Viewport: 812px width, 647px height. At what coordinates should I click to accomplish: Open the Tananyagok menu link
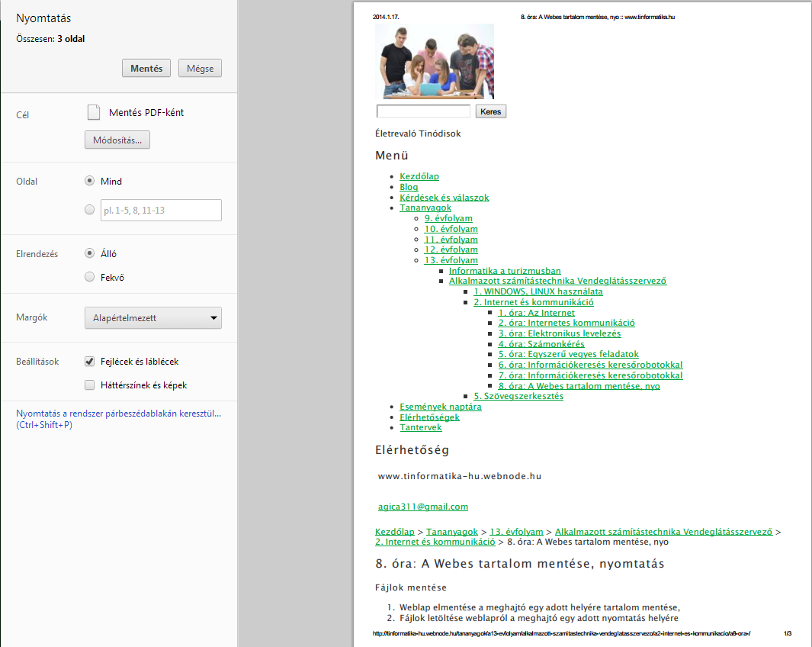click(425, 208)
